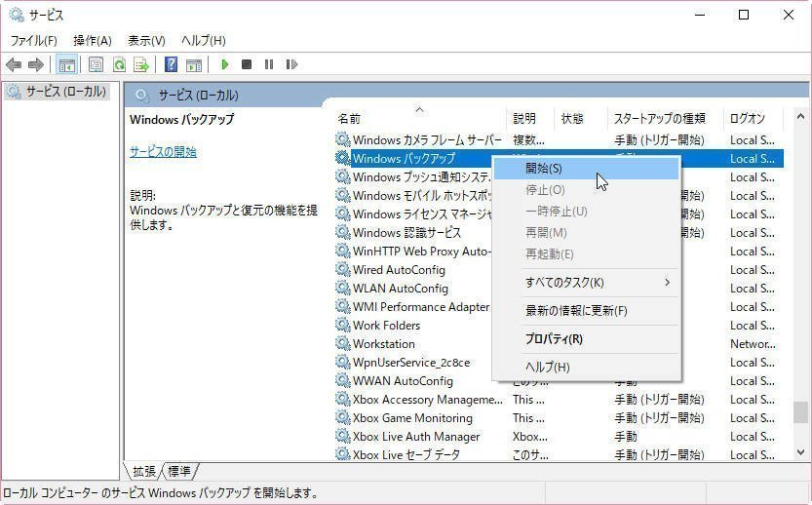Click the scrollbar up arrow
This screenshot has height=505, width=812.
tap(800, 117)
